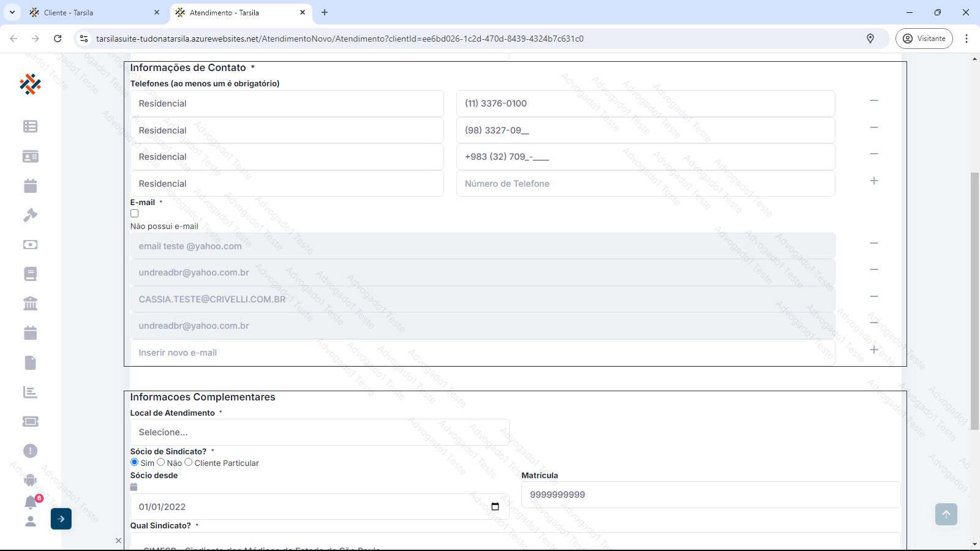Open the exclamation alert sidebar icon
980x551 pixels.
pyautogui.click(x=30, y=451)
